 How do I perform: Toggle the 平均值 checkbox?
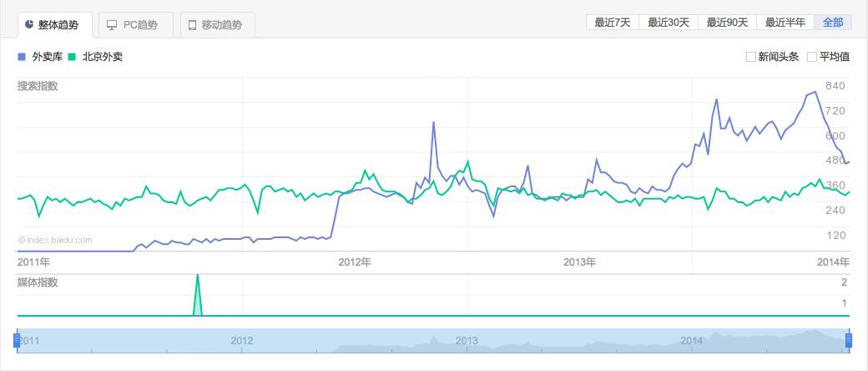(x=812, y=57)
